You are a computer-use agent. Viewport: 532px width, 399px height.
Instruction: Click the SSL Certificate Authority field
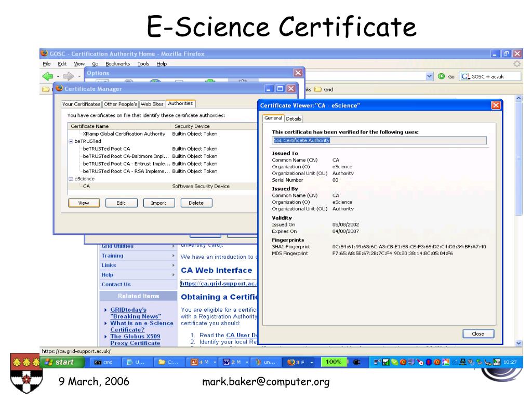(x=379, y=140)
